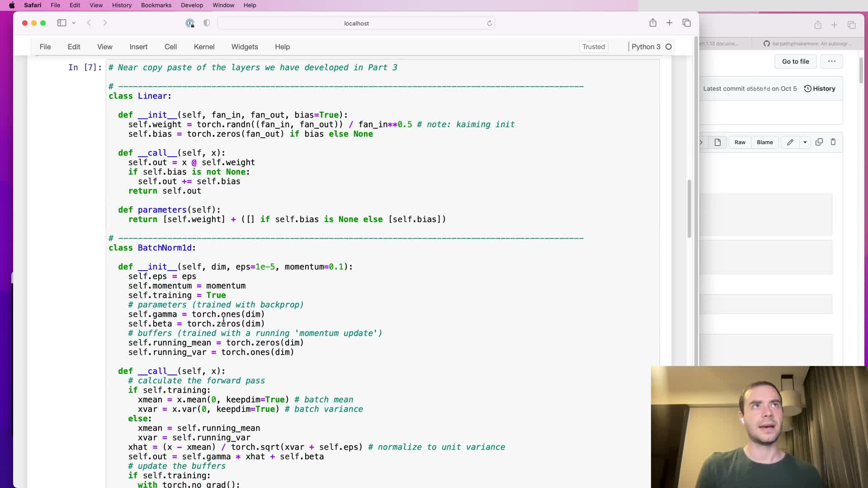Screen dimensions: 868x488
Task: Click the notebook vertical scrollbar
Action: (689, 208)
